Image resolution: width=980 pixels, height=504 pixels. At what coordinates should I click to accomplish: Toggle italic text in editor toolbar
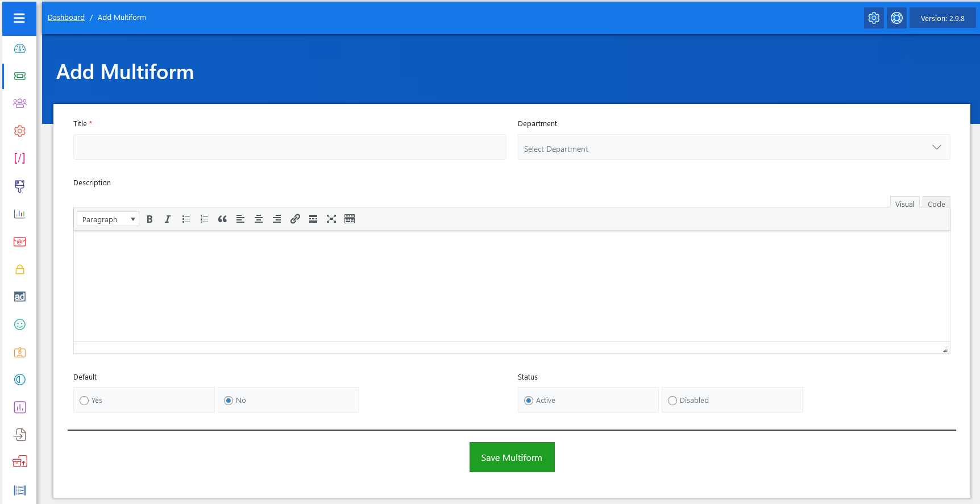point(168,219)
